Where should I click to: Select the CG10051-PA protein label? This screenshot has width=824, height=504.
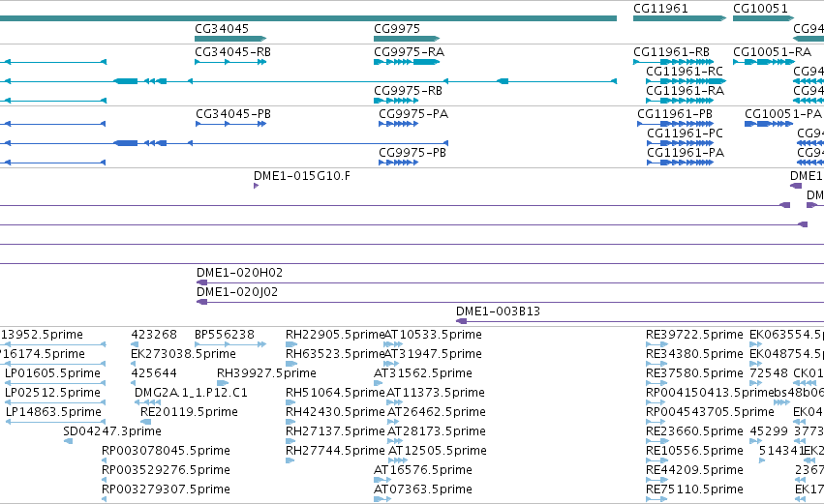[783, 114]
